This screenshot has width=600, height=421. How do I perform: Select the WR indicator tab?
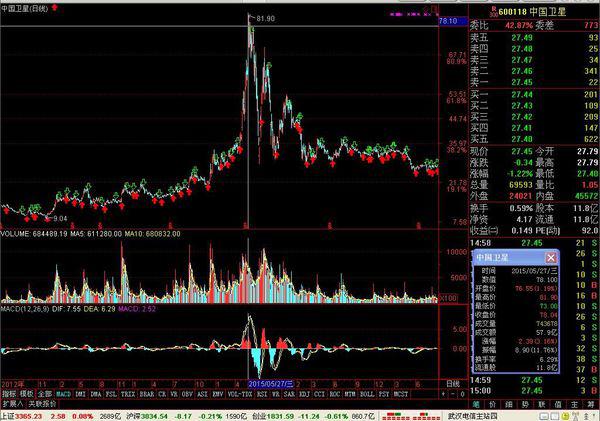[x=276, y=393]
